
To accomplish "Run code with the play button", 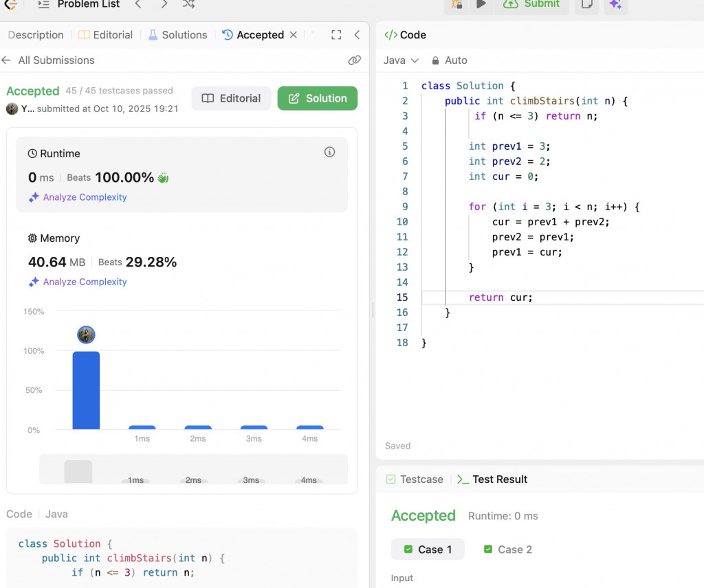I will pos(481,4).
